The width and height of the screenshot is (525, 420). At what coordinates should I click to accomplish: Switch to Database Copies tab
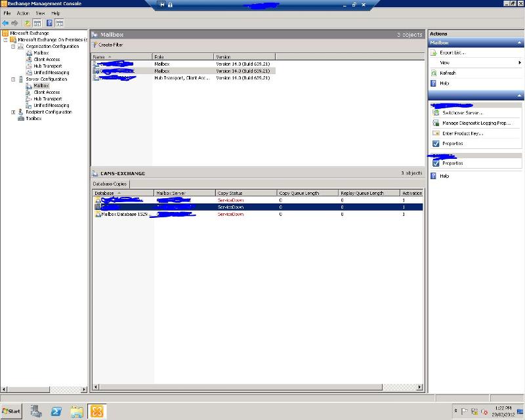pyautogui.click(x=110, y=184)
